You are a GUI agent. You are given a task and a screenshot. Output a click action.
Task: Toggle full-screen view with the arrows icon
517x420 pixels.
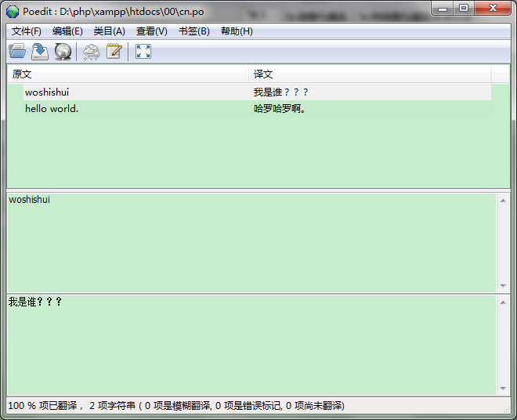tap(143, 52)
